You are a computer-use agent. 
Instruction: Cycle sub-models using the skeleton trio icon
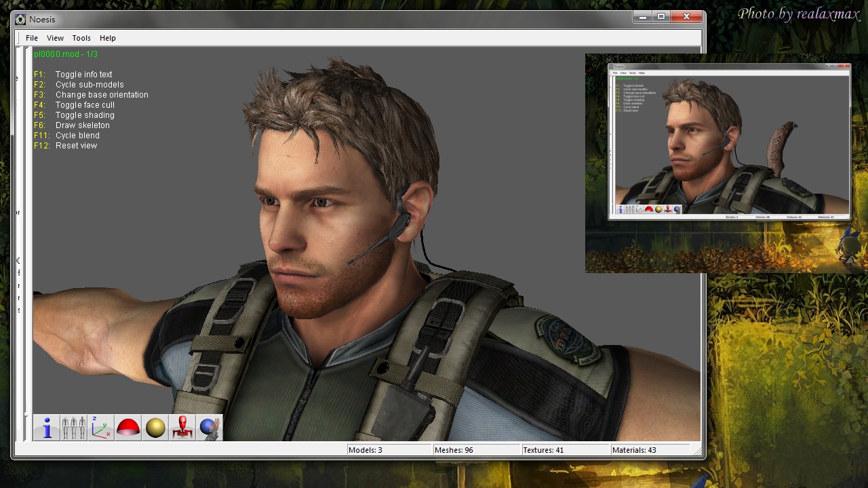click(73, 428)
